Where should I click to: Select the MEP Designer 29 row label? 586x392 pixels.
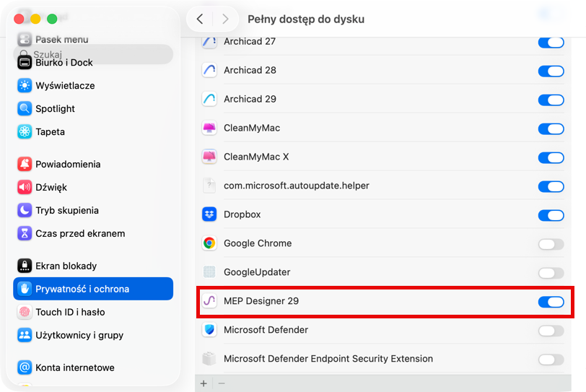tap(261, 301)
